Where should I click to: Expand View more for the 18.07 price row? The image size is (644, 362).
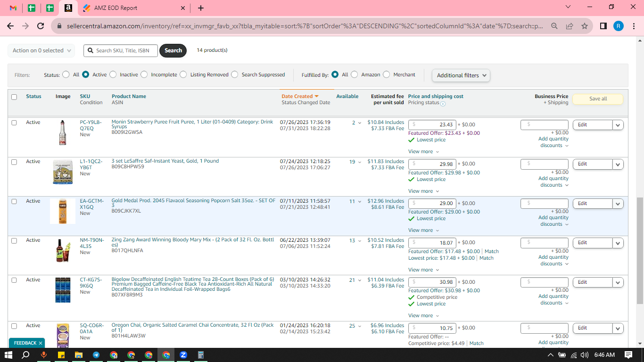click(x=423, y=270)
